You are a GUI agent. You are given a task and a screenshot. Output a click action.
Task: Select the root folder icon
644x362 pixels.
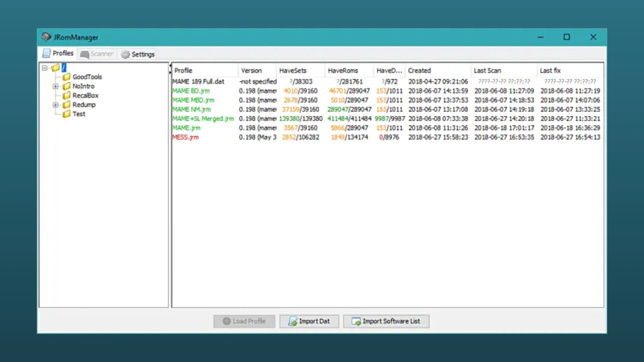pyautogui.click(x=55, y=67)
